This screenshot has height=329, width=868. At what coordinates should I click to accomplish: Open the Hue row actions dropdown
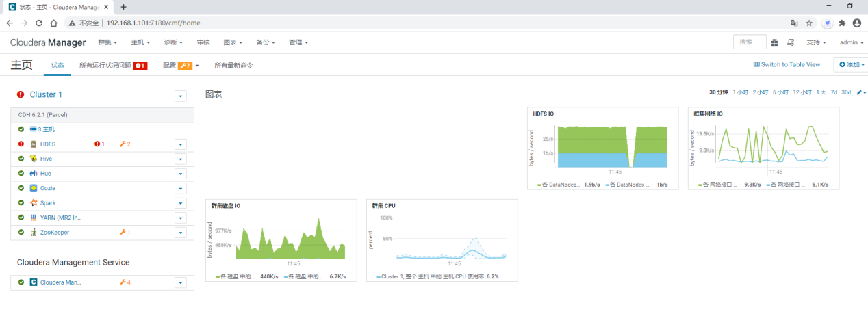(181, 174)
